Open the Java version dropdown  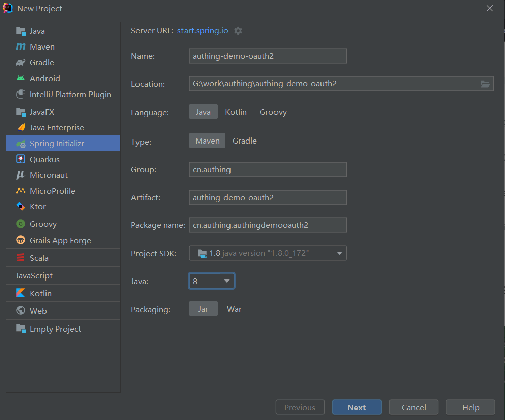(x=211, y=281)
